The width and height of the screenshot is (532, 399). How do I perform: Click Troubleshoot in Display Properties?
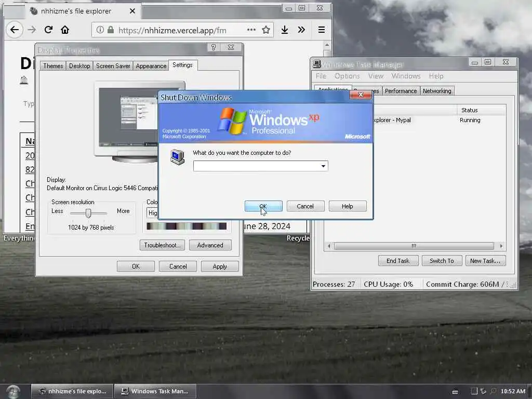pyautogui.click(x=162, y=245)
